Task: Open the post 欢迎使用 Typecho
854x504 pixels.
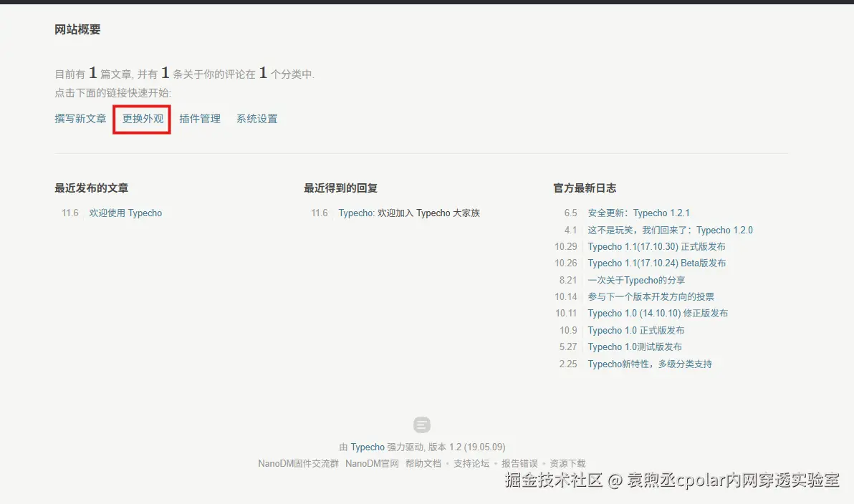Action: coord(126,213)
